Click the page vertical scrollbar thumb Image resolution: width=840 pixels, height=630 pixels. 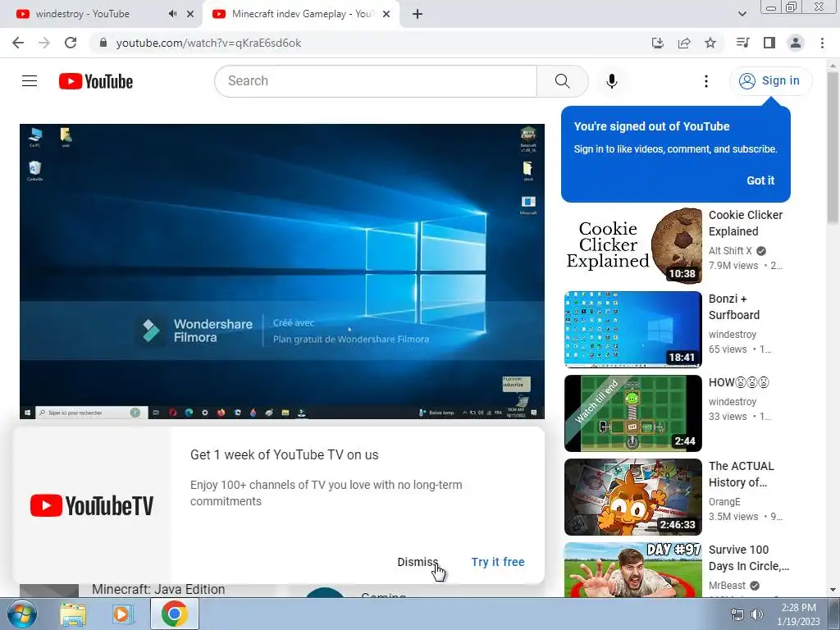[833, 148]
